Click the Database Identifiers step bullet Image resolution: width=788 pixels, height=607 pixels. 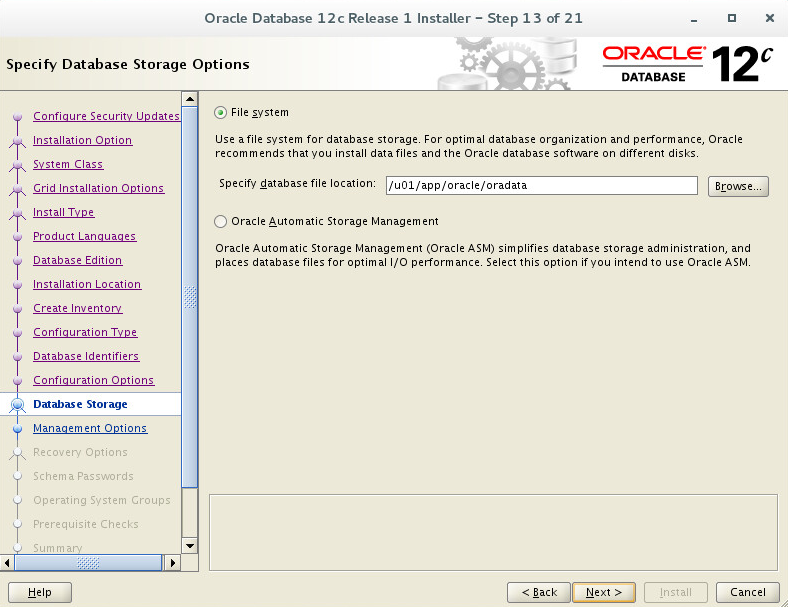tap(18, 357)
